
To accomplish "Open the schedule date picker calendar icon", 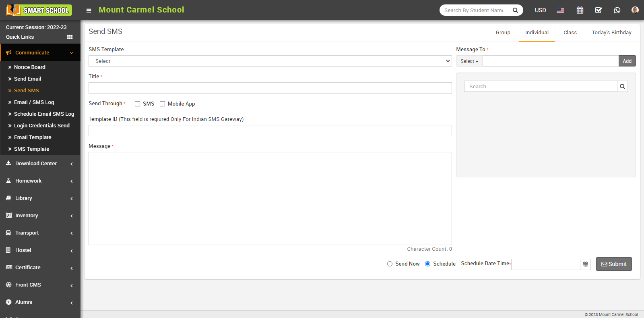I will [x=585, y=264].
